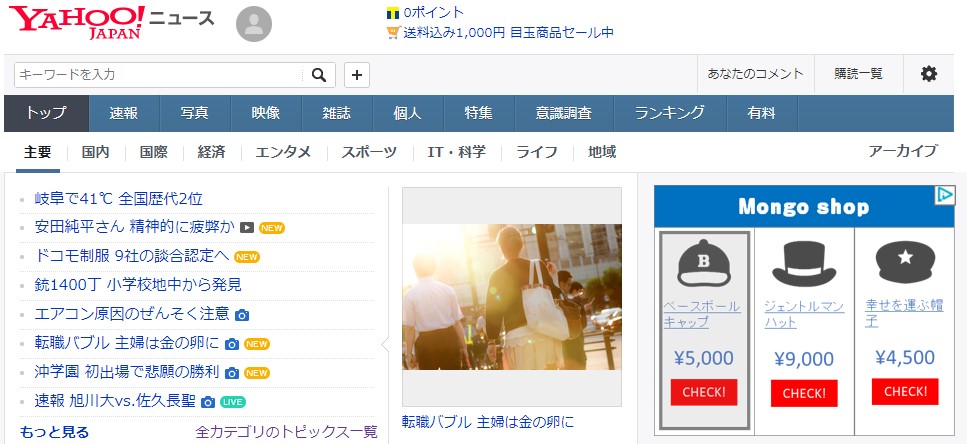
Task: Select the 主要 category
Action: 38,152
